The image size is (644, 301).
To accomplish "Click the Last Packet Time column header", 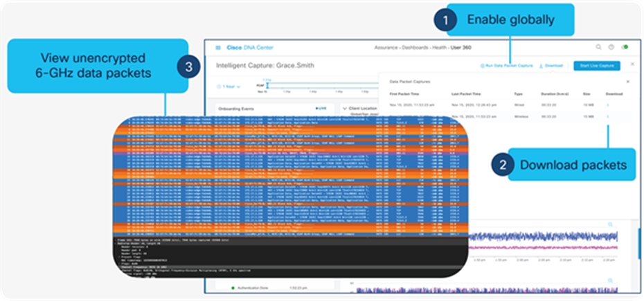I will 465,94.
